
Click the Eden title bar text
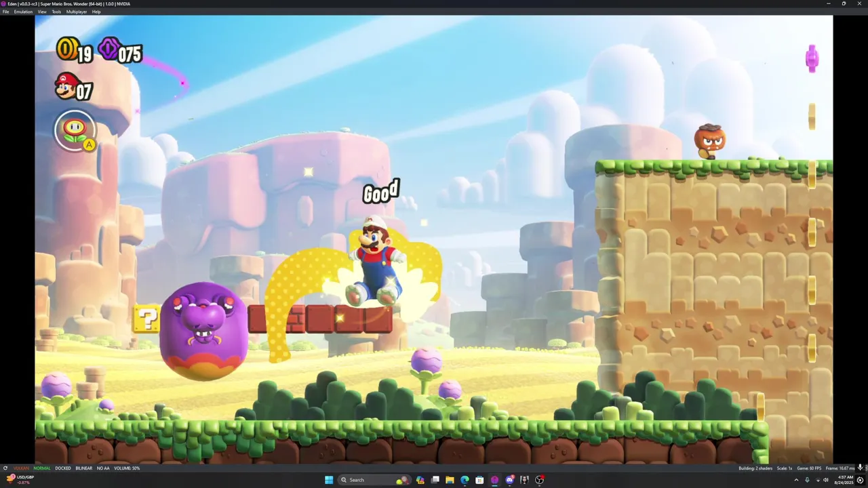(x=69, y=3)
